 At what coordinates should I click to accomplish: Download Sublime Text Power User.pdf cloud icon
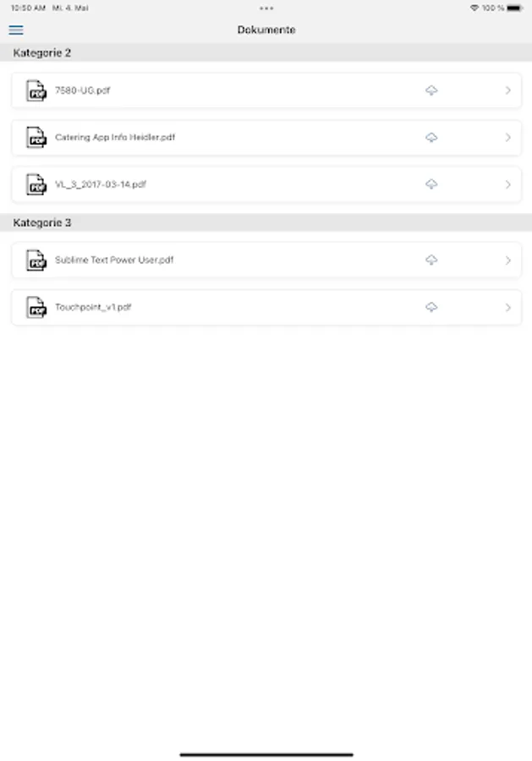(x=431, y=260)
